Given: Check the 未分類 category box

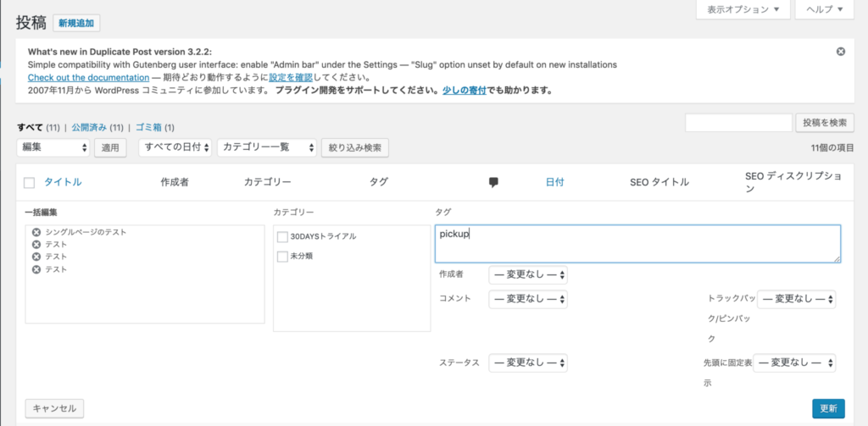Looking at the screenshot, I should (x=283, y=256).
